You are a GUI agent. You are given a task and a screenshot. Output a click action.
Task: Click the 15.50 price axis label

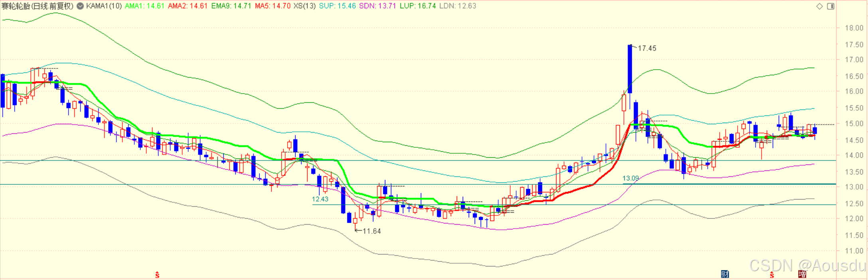coord(854,108)
